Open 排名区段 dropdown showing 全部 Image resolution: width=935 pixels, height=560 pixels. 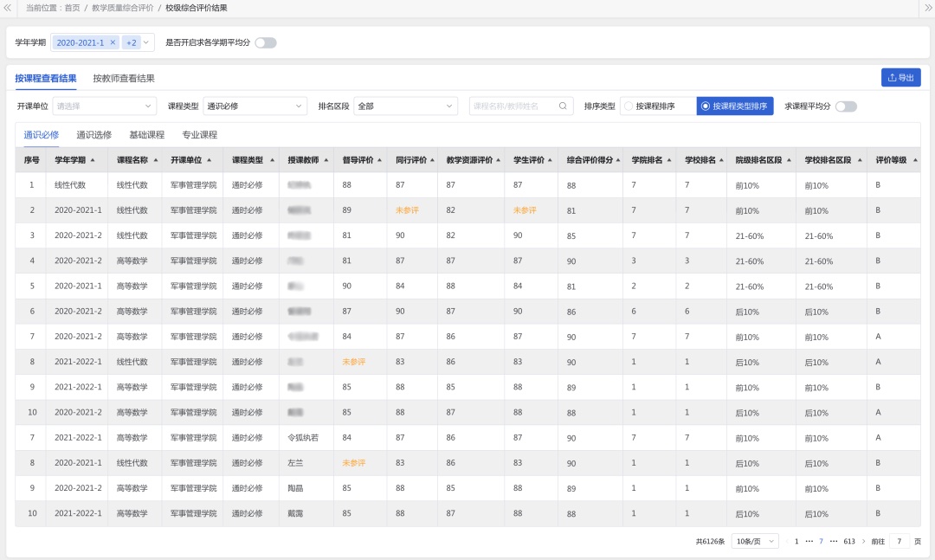(405, 106)
